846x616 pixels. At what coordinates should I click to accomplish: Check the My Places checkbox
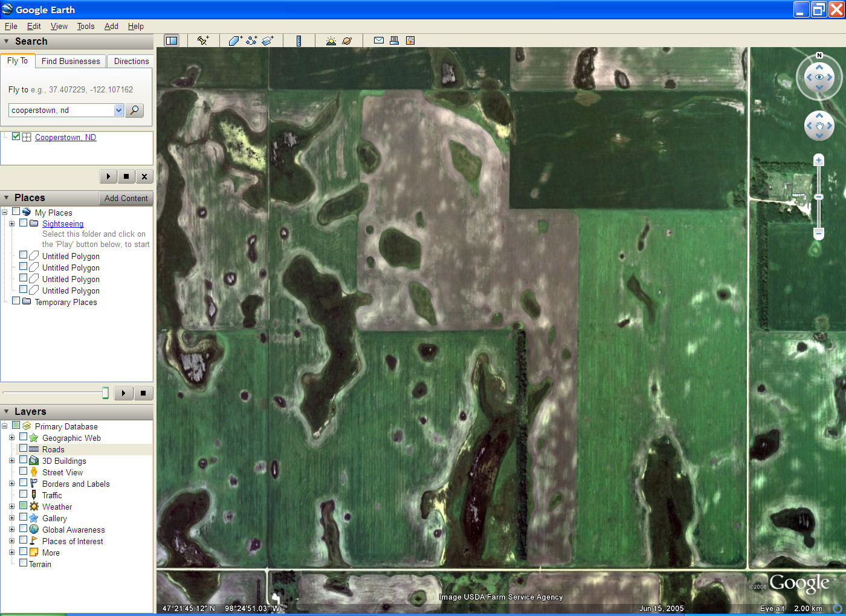pyautogui.click(x=16, y=212)
